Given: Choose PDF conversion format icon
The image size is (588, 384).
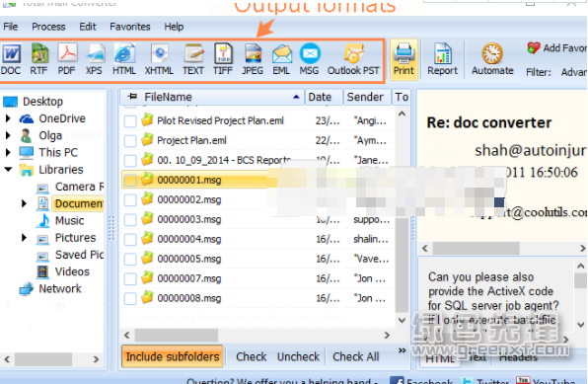Looking at the screenshot, I should 67,59.
